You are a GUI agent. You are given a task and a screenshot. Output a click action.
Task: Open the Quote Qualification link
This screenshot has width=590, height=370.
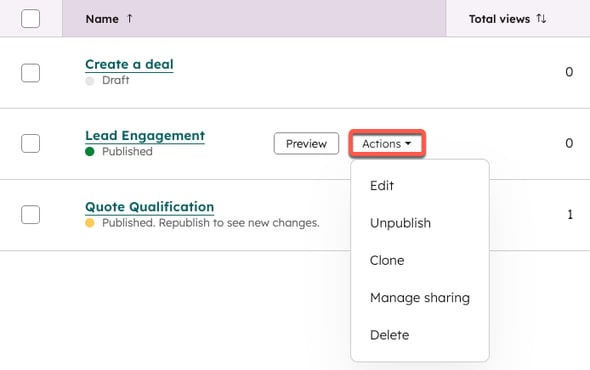149,207
